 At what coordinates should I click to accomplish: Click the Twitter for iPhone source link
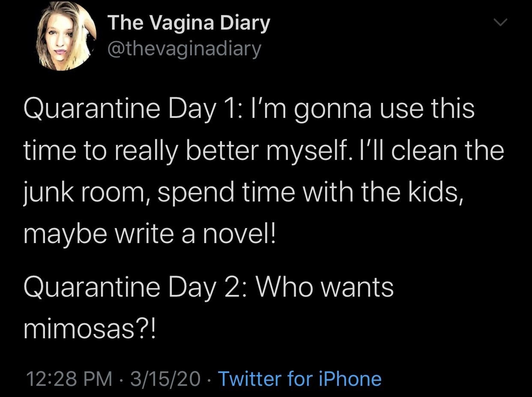pyautogui.click(x=299, y=379)
